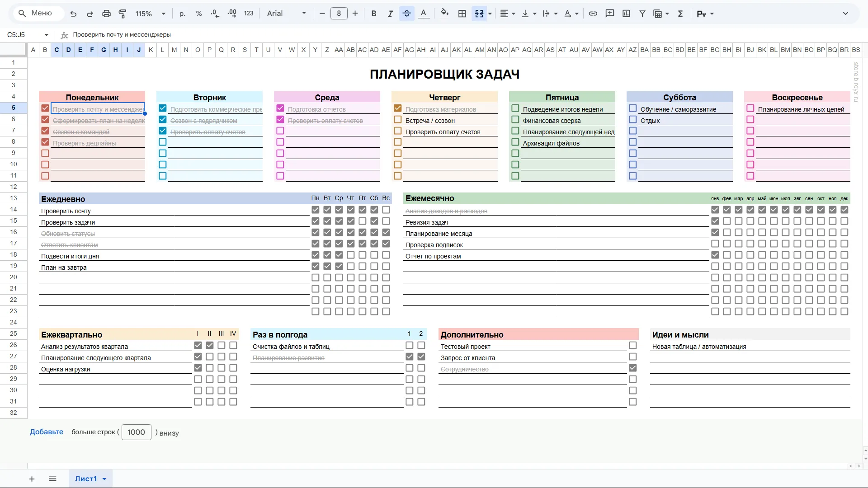Click the Print icon
Image resolution: width=868 pixels, height=488 pixels.
(x=106, y=14)
